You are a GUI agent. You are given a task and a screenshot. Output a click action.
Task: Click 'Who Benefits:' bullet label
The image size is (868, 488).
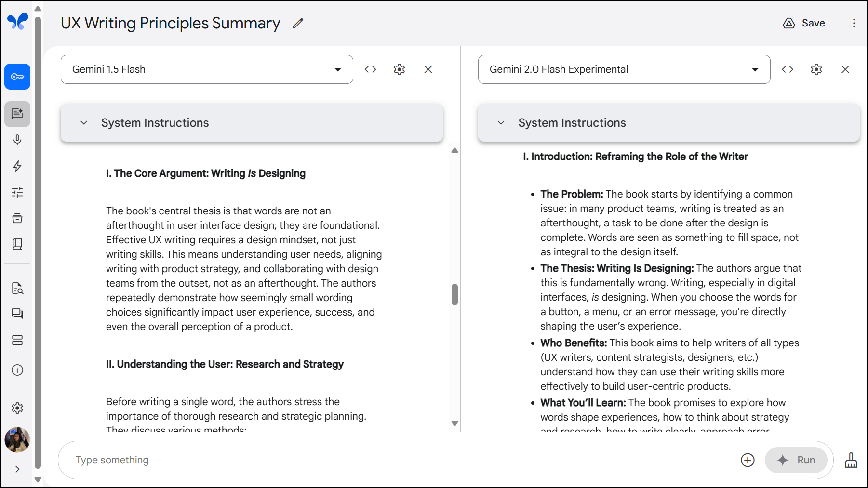pyautogui.click(x=574, y=343)
